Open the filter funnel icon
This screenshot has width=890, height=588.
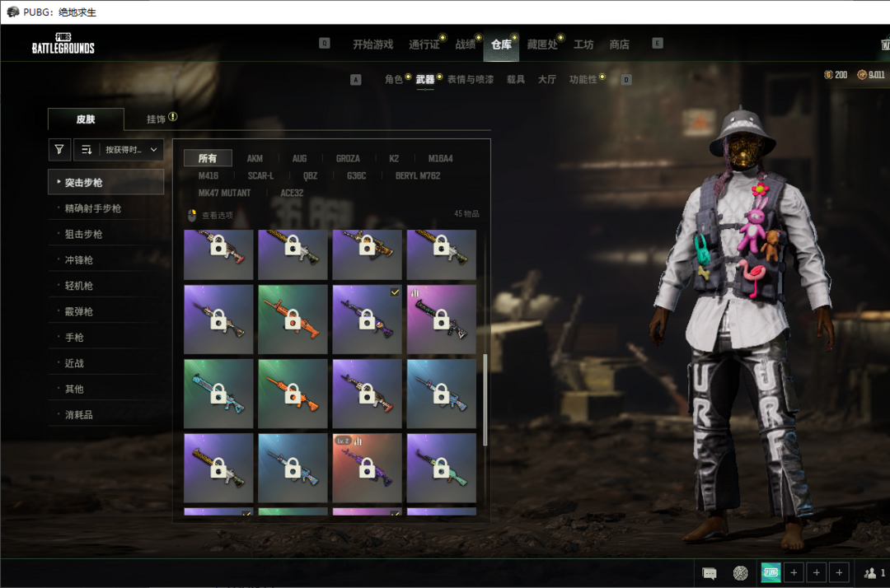59,150
